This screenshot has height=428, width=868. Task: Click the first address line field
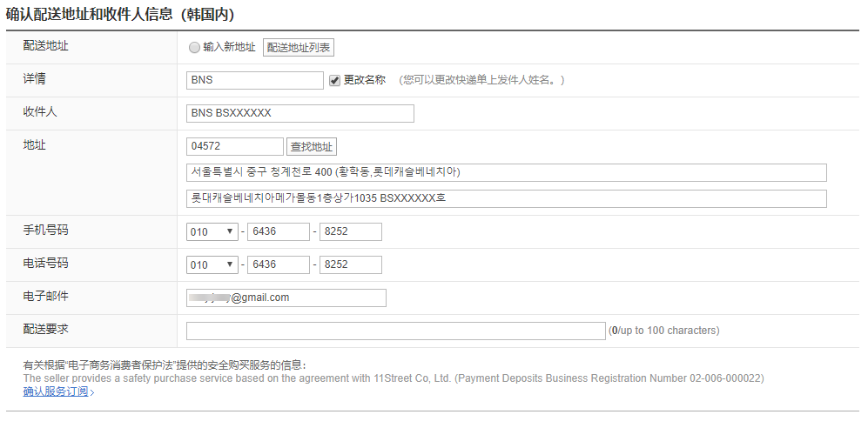click(506, 172)
